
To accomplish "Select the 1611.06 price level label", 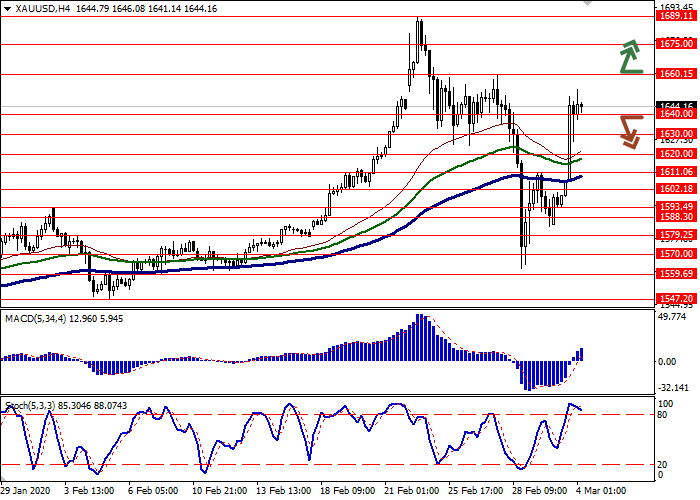I will 674,172.
